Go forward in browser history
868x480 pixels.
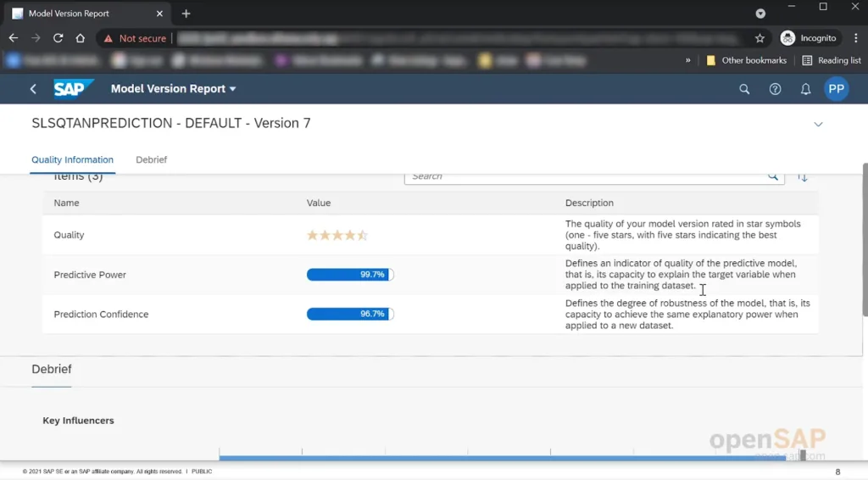pyautogui.click(x=36, y=38)
